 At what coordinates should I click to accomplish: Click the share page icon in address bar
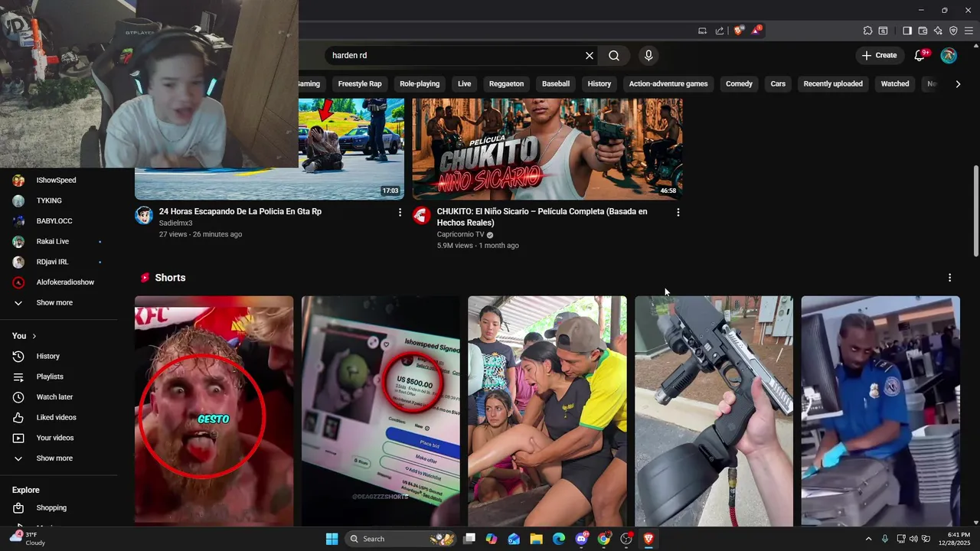pyautogui.click(x=720, y=31)
